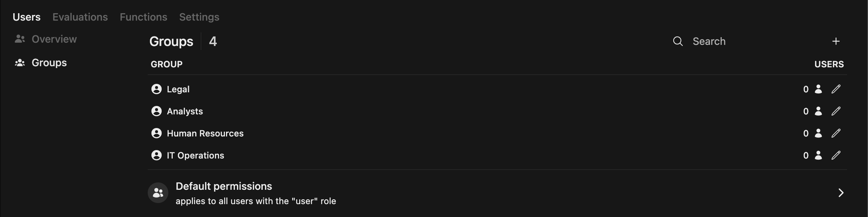The image size is (868, 217).
Task: Click the search magnifier icon
Action: coord(678,41)
